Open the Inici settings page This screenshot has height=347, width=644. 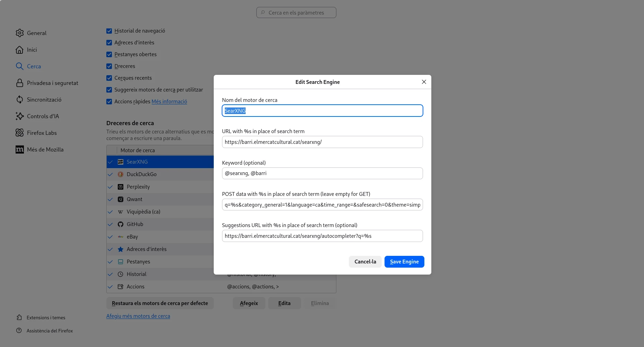(32, 50)
